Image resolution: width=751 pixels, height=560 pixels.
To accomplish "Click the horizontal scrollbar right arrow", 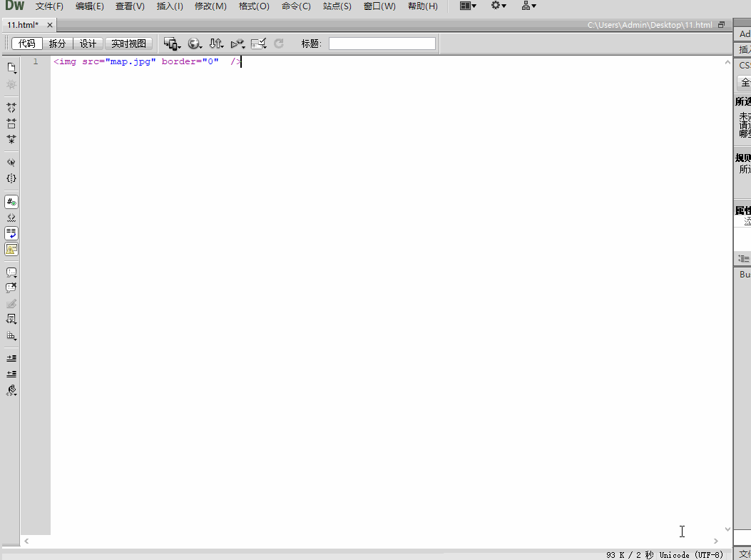I will [x=716, y=541].
